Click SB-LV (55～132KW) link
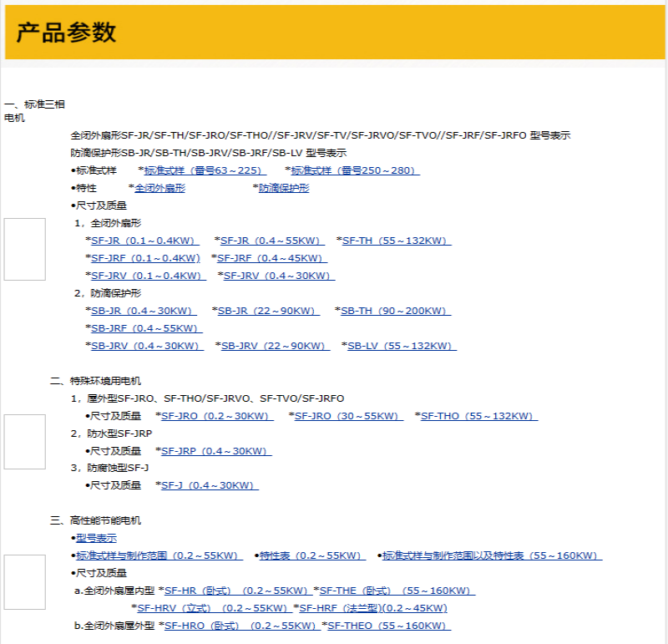 401,346
